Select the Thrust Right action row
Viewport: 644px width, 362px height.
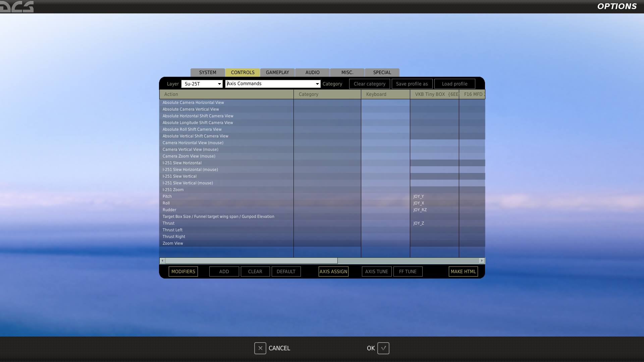(x=322, y=237)
